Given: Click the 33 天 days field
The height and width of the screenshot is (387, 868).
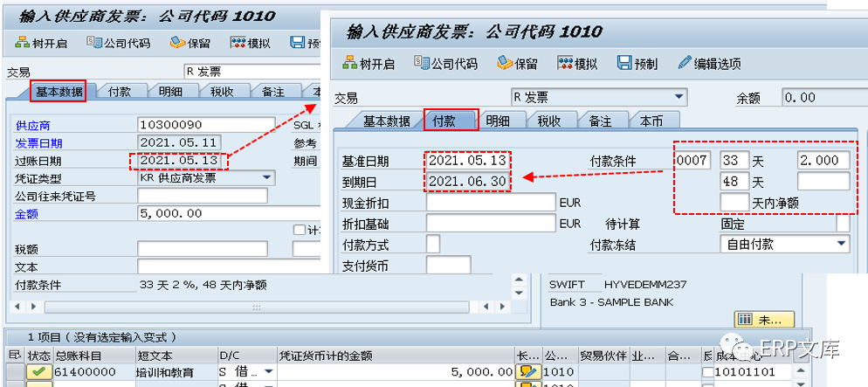Looking at the screenshot, I should pos(734,161).
